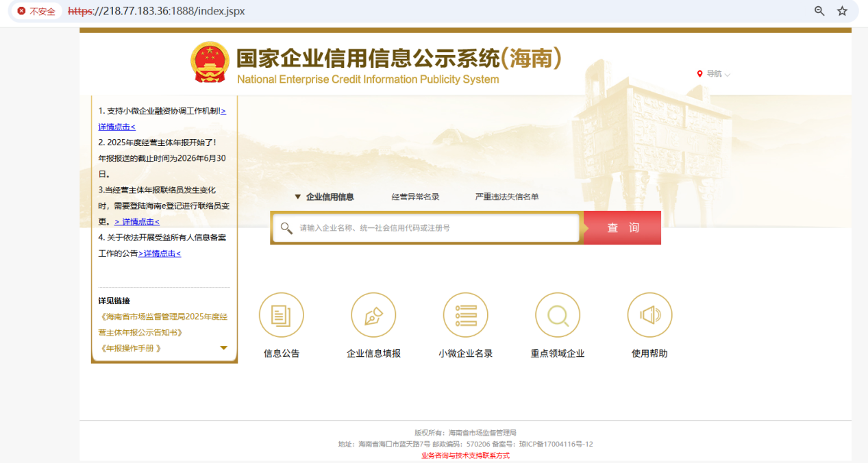Click the national emblem logo
The height and width of the screenshot is (463, 868).
pos(210,63)
